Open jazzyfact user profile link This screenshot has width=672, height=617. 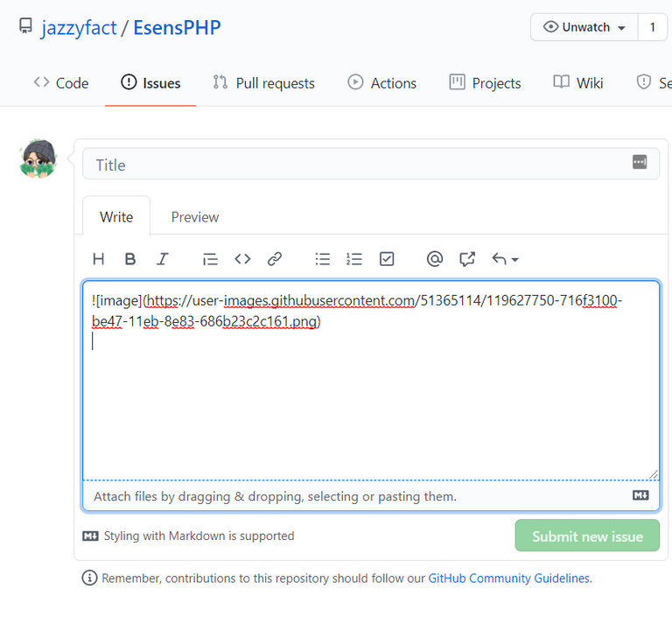pyautogui.click(x=79, y=28)
